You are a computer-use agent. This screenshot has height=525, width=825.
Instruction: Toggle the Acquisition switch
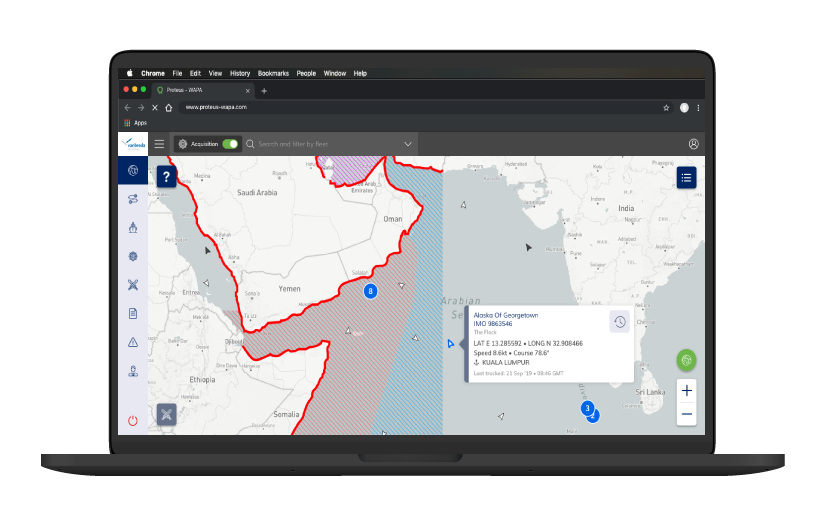[x=230, y=144]
